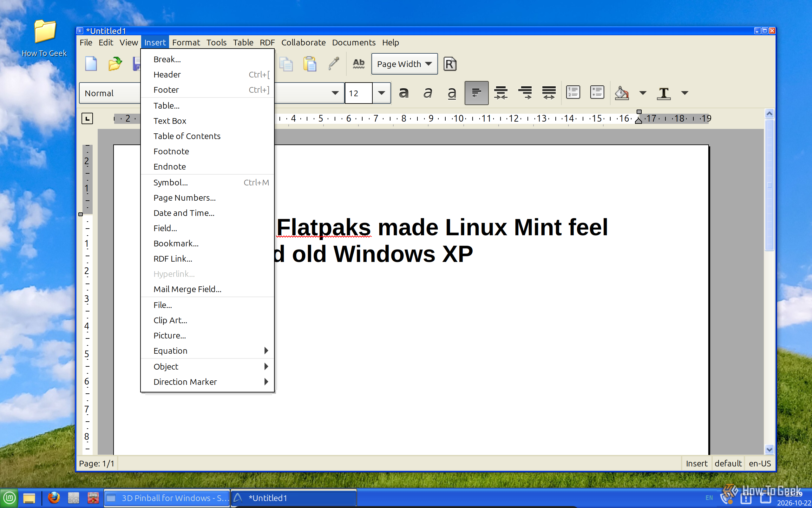Click the numbered list icon

click(x=573, y=92)
